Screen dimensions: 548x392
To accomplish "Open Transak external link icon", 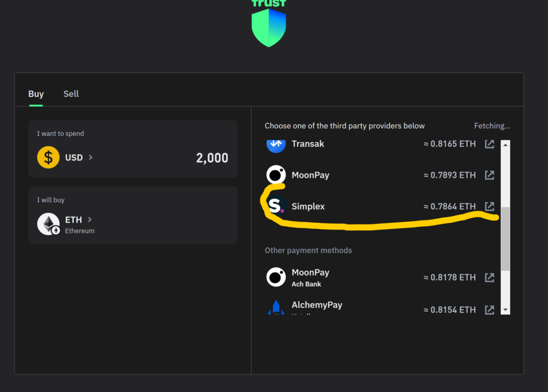I will click(x=490, y=144).
